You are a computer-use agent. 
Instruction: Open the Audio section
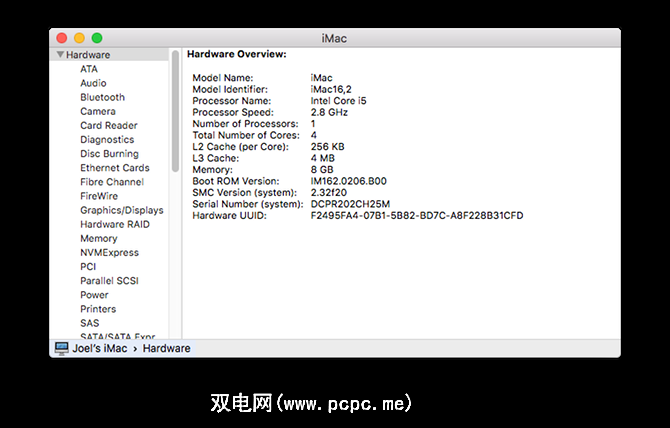click(x=93, y=83)
